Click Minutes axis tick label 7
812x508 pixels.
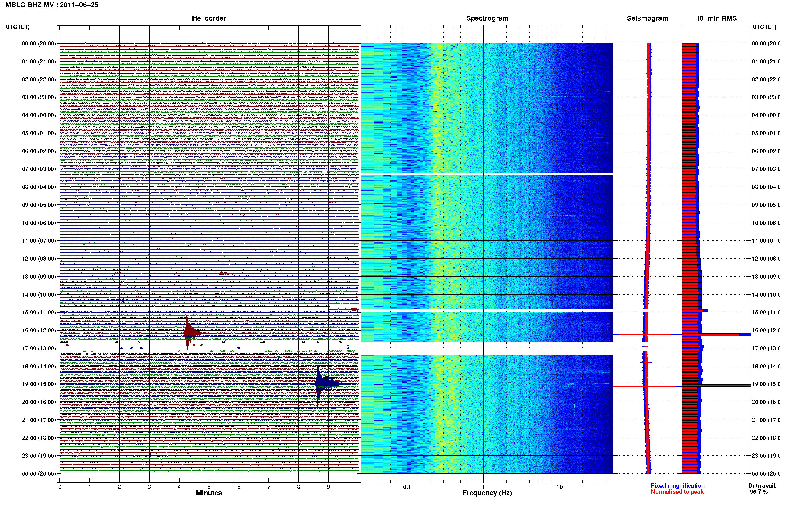point(269,487)
